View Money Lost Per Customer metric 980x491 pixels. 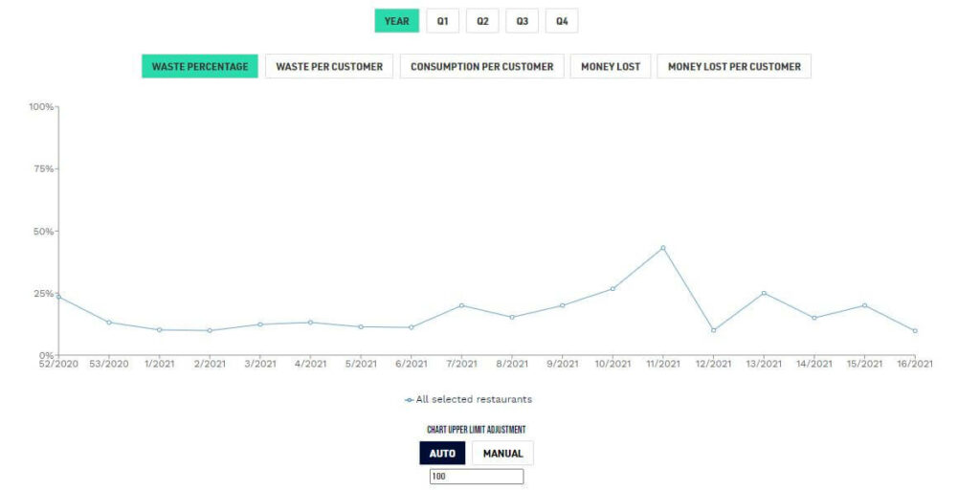734,67
